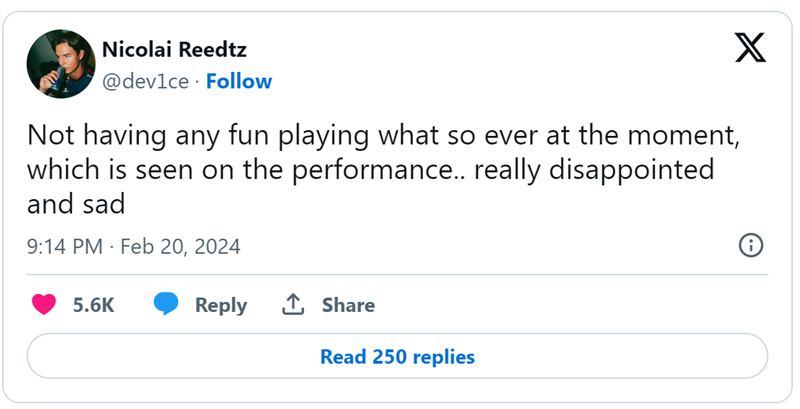
Task: Click the Reply label
Action: (x=221, y=305)
